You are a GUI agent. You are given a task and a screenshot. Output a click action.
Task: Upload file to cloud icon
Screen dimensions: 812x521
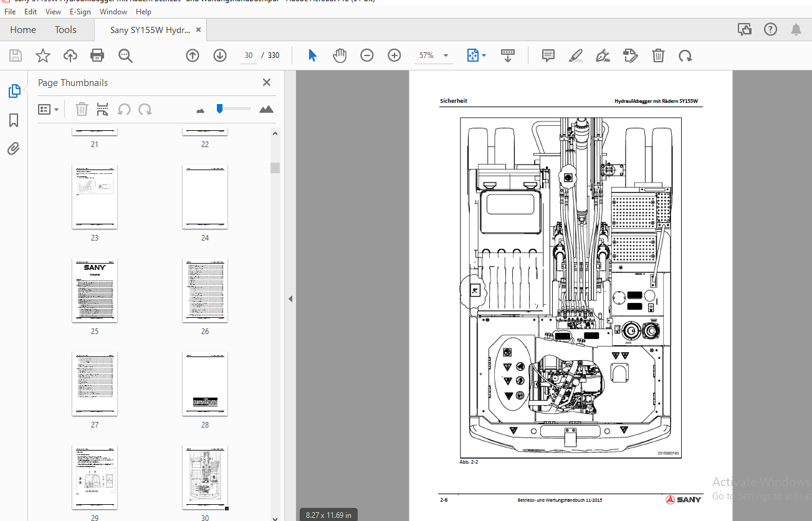coord(70,55)
